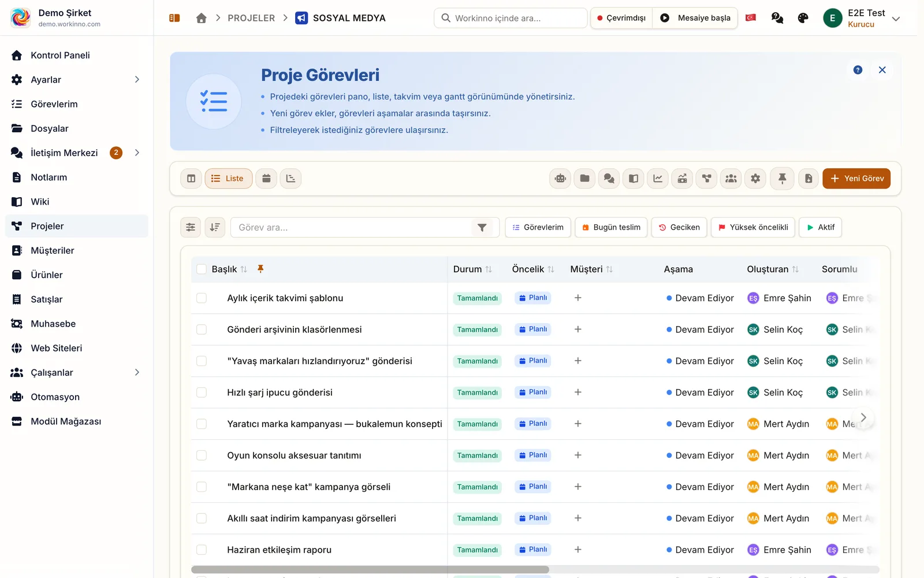Select checkbox for "Markana neşe kat" kampanya görseli
Image resolution: width=924 pixels, height=578 pixels.
pyautogui.click(x=202, y=487)
